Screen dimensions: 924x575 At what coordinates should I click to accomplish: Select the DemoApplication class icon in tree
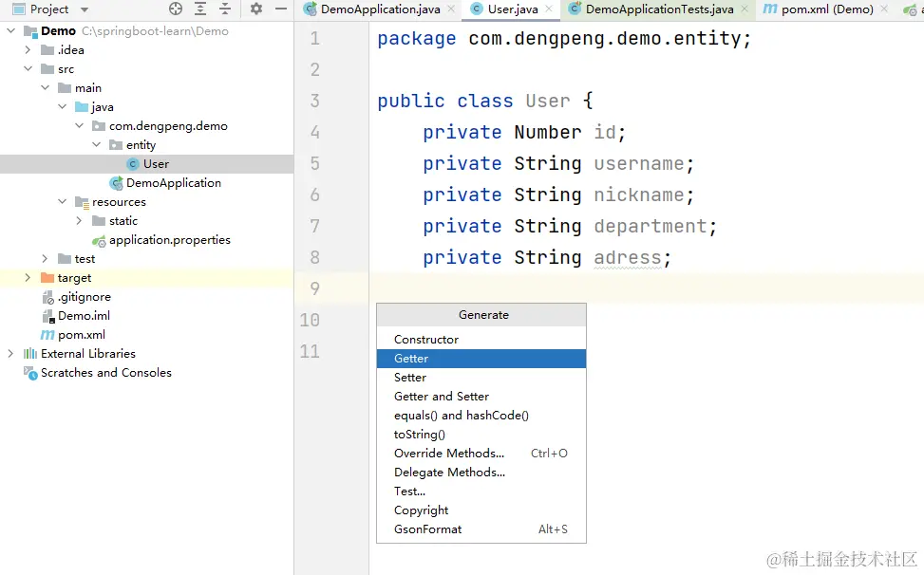116,183
